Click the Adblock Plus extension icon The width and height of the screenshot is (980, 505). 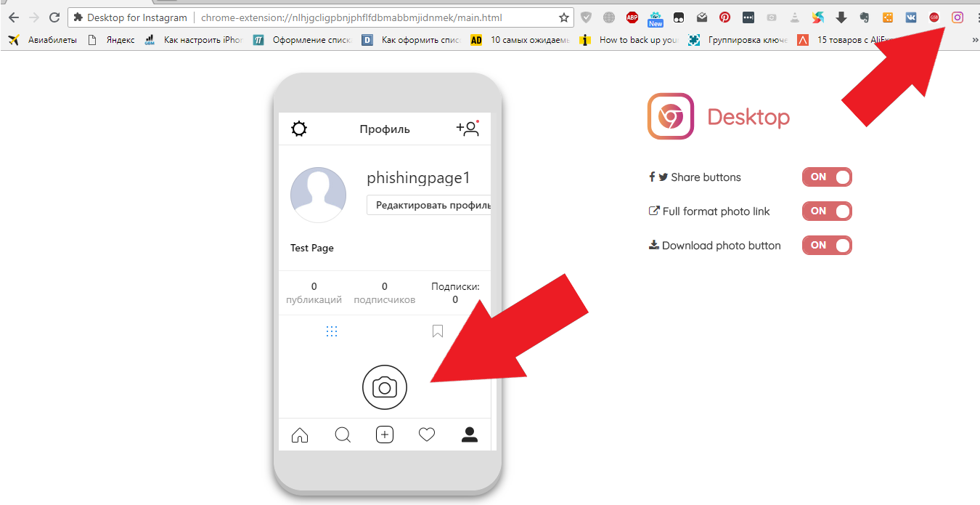(x=632, y=17)
